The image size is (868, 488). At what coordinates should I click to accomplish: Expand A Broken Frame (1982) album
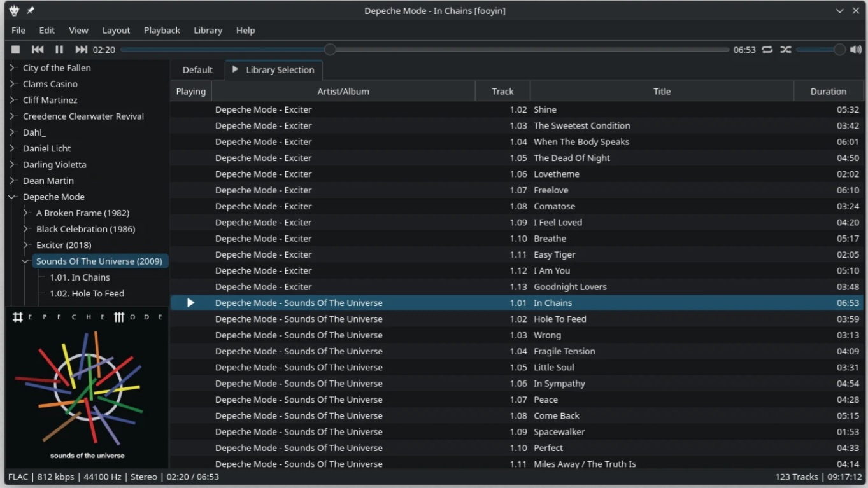25,213
